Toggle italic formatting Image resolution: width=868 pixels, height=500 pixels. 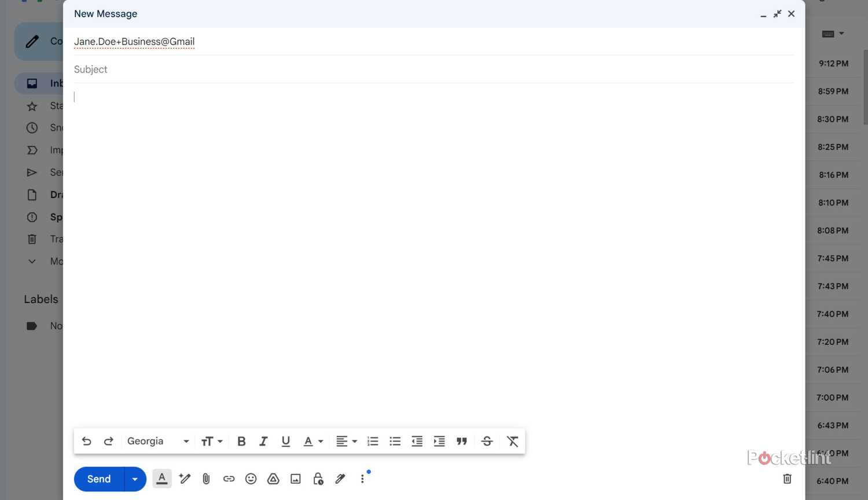(263, 441)
